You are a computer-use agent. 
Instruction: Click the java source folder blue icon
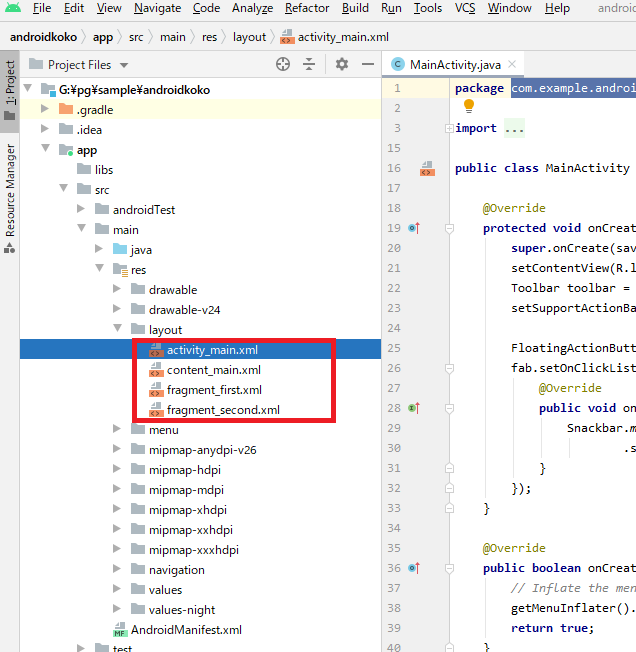120,249
